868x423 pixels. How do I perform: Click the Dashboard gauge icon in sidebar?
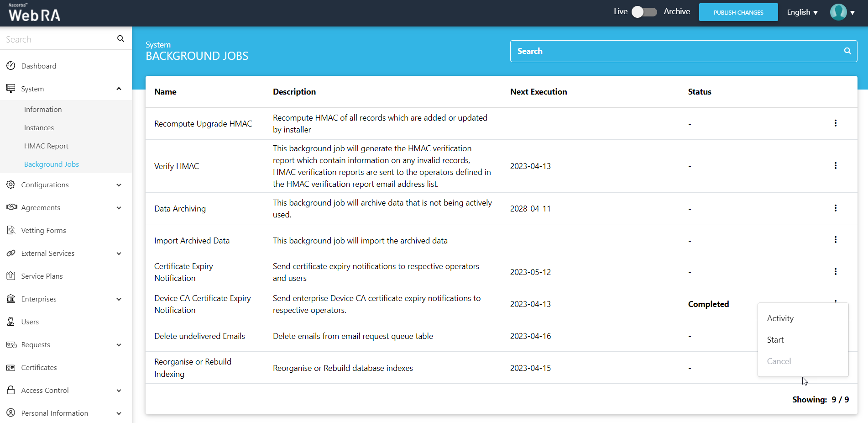click(11, 66)
